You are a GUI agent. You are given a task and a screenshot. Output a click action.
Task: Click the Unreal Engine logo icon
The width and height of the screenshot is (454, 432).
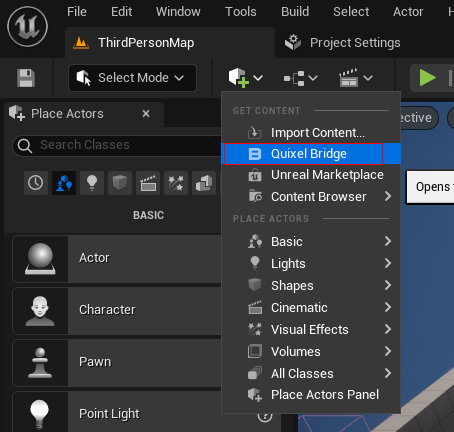click(x=28, y=27)
